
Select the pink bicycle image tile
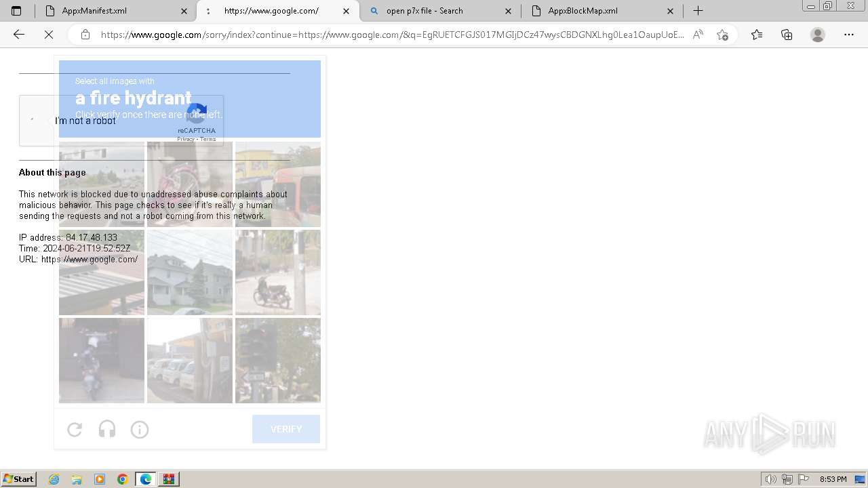click(x=190, y=184)
